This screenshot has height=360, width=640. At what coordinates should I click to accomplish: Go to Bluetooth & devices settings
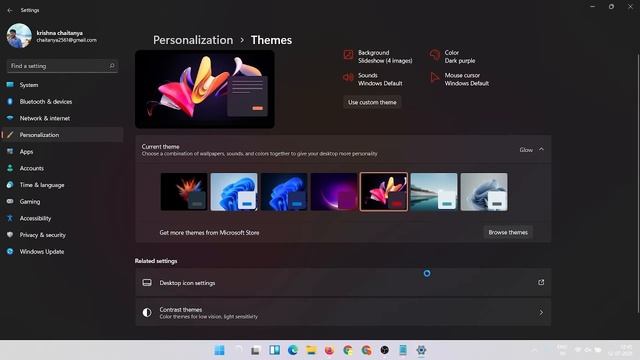click(x=62, y=102)
